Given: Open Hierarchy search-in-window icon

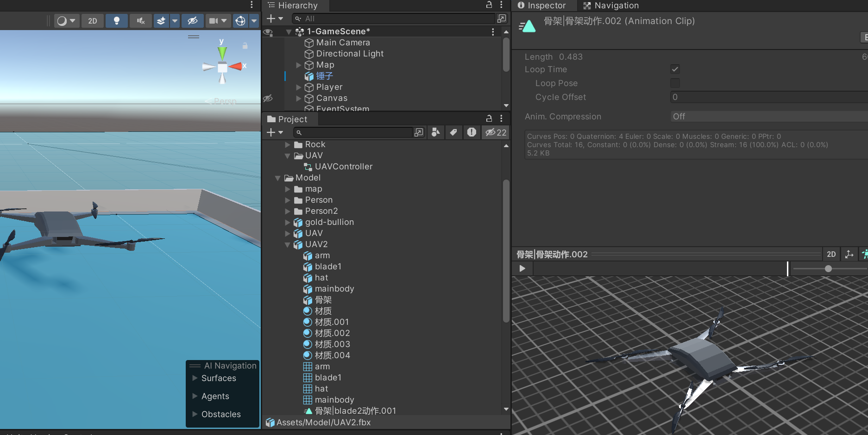Looking at the screenshot, I should (x=502, y=19).
